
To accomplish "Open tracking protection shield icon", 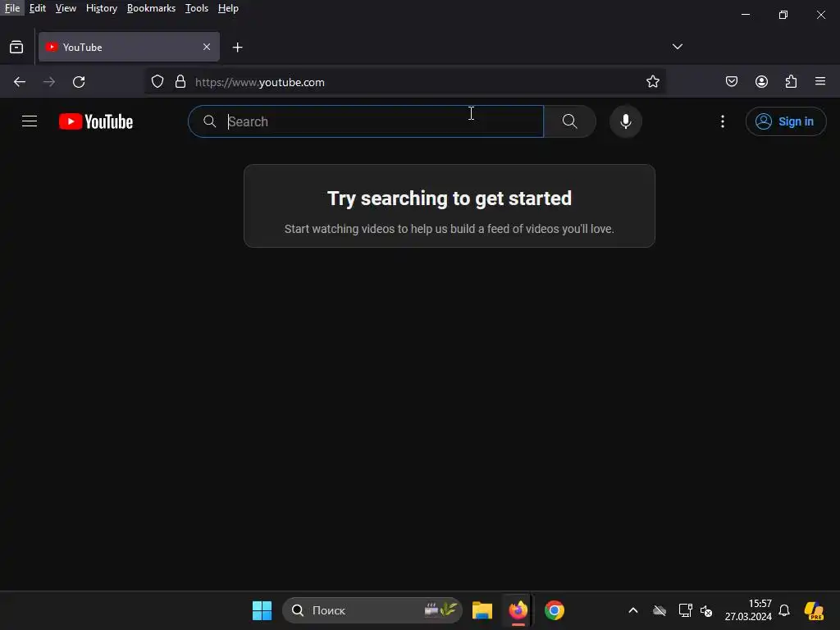I will click(x=157, y=82).
